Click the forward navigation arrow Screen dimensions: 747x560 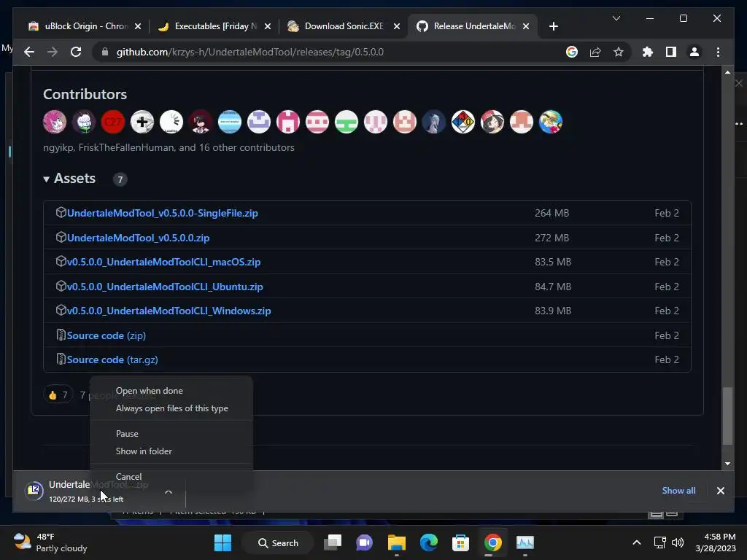pyautogui.click(x=53, y=52)
